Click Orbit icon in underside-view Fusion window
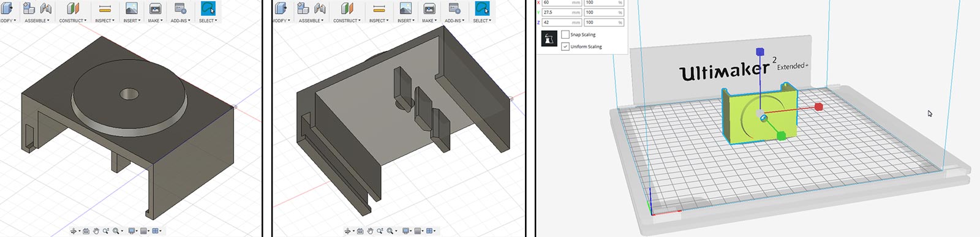Image resolution: width=980 pixels, height=237 pixels. tap(347, 231)
